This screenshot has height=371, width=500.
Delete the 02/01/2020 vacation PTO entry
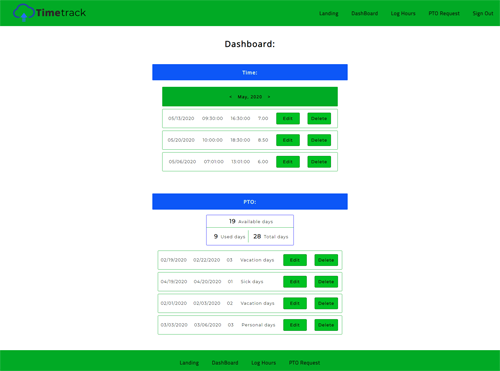(x=326, y=303)
